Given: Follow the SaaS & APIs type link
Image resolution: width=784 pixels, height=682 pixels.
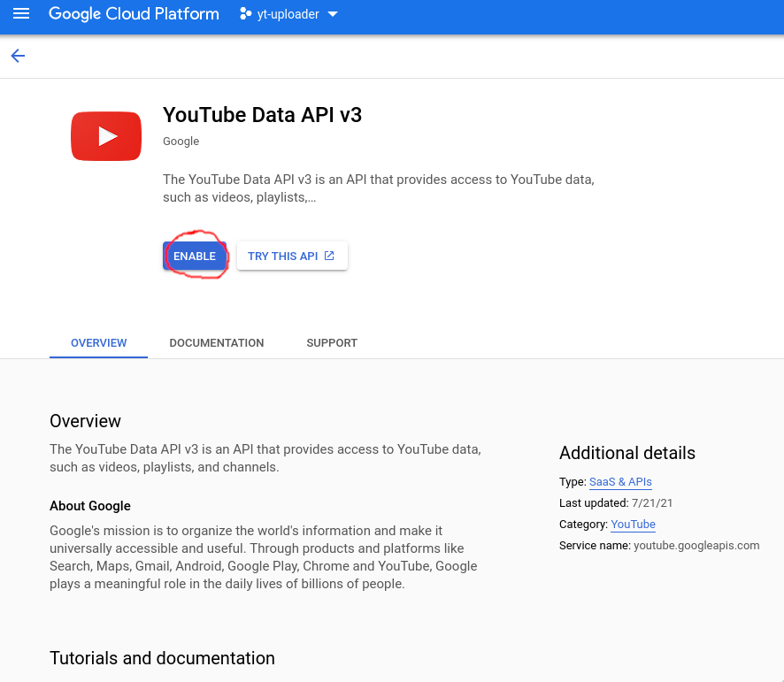Looking at the screenshot, I should point(620,482).
